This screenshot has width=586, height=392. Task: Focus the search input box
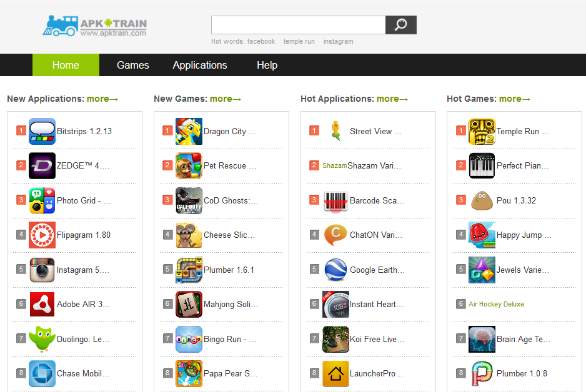pos(298,25)
